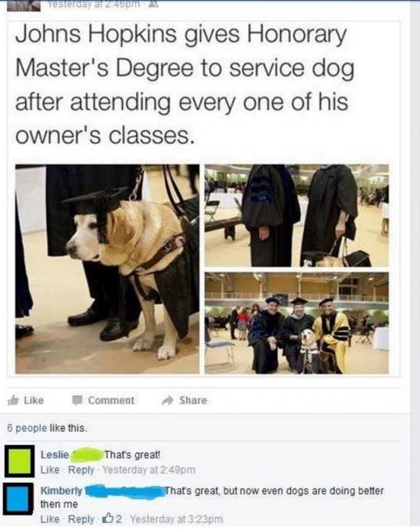The height and width of the screenshot is (529, 420).
Task: Open Leslie's profile name link
Action: (x=55, y=455)
